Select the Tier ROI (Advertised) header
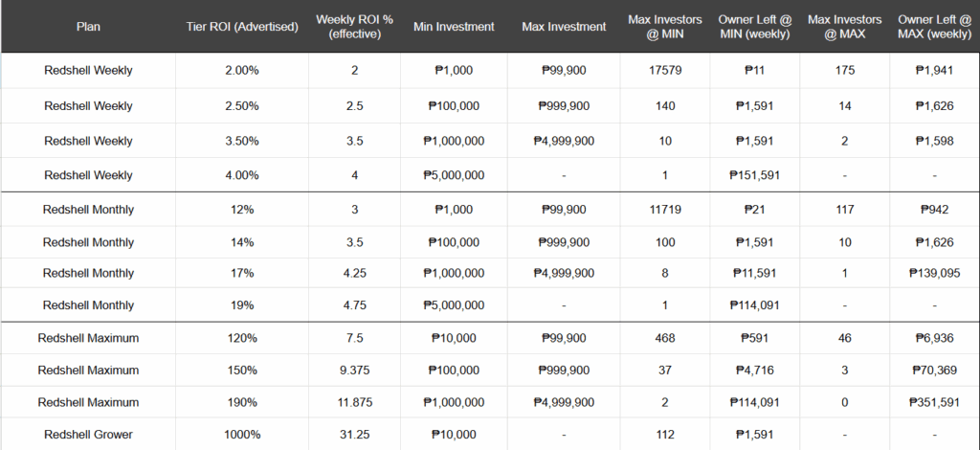The width and height of the screenshot is (980, 450). coord(242,27)
